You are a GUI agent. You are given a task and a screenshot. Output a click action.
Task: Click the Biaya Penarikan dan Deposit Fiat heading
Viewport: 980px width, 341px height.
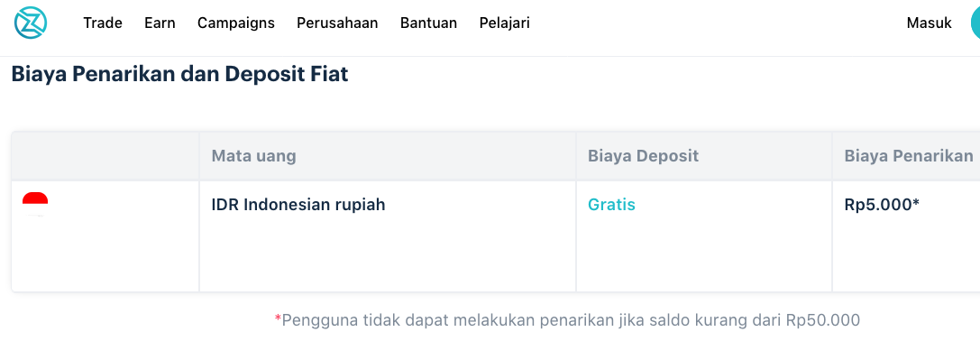click(x=180, y=74)
